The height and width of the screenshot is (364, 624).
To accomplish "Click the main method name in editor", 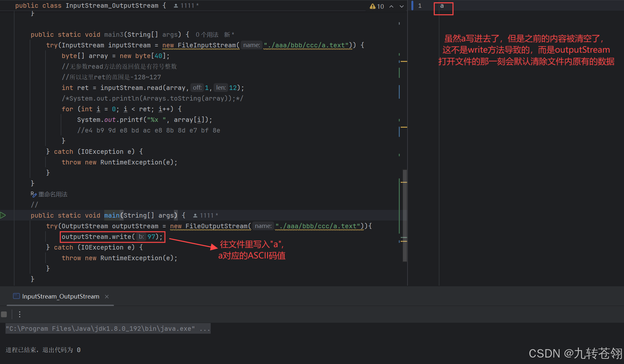I will pos(112,215).
